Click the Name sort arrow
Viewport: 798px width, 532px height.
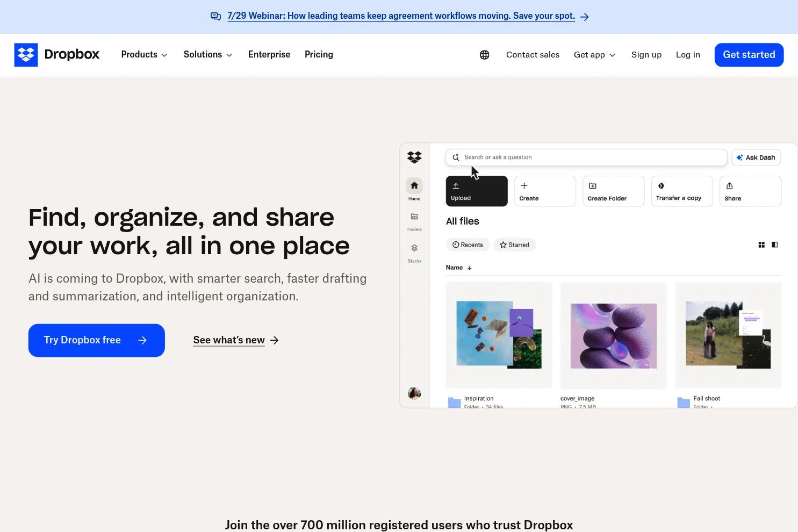point(470,268)
